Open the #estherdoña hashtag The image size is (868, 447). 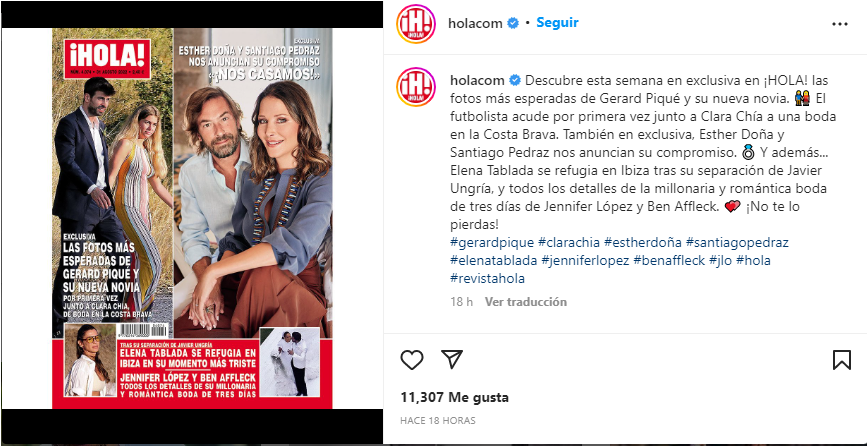point(643,243)
